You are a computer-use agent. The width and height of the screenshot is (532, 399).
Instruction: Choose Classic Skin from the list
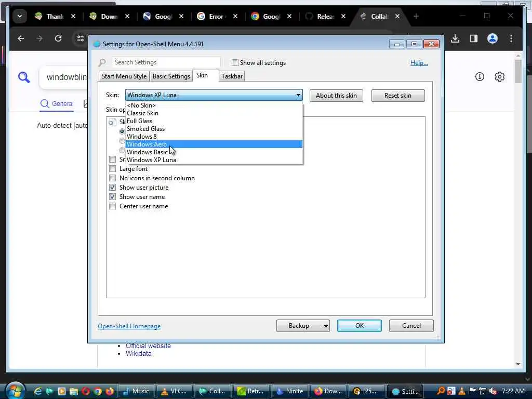pos(214,113)
